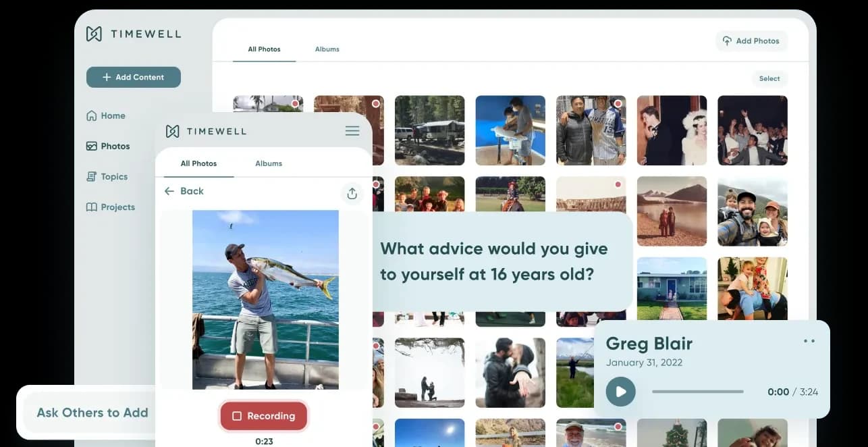The width and height of the screenshot is (868, 447).
Task: Click the upload icon inside Add Photos
Action: coord(726,41)
